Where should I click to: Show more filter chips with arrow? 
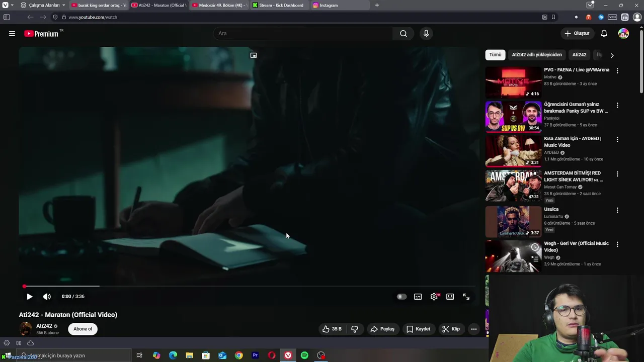click(x=612, y=55)
